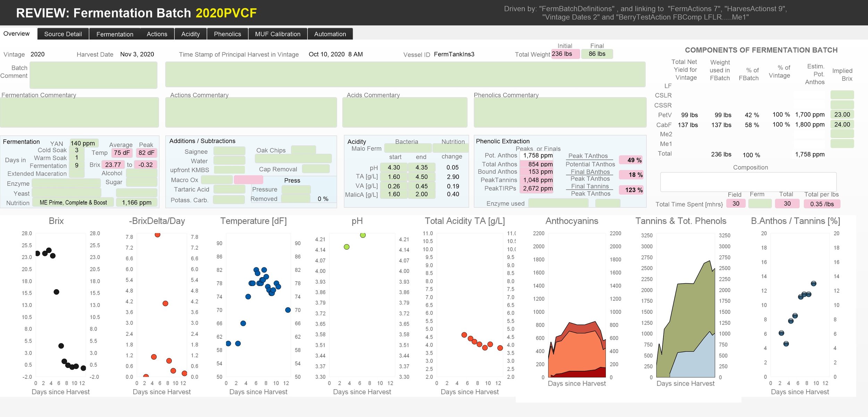Click the Oak Chips field
Screen dimensions: 868x417
(x=303, y=150)
